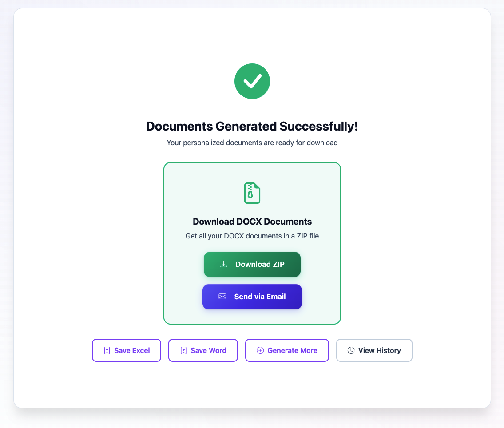Click the download arrow icon on Download ZIP

click(x=223, y=264)
